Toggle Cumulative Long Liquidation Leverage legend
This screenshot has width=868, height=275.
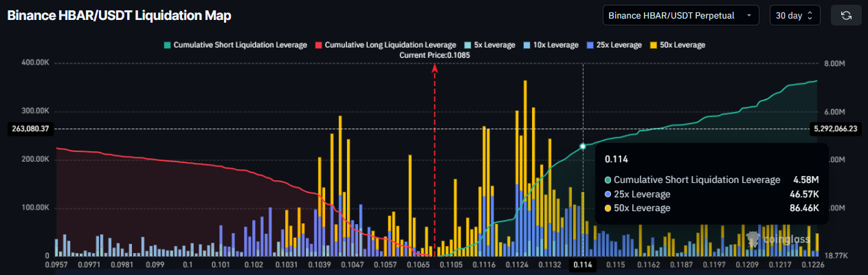tap(386, 45)
